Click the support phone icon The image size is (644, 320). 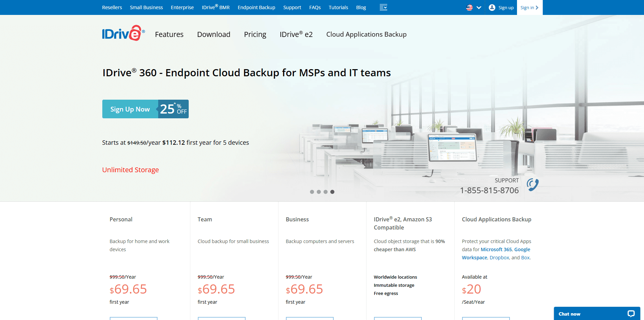click(x=533, y=185)
